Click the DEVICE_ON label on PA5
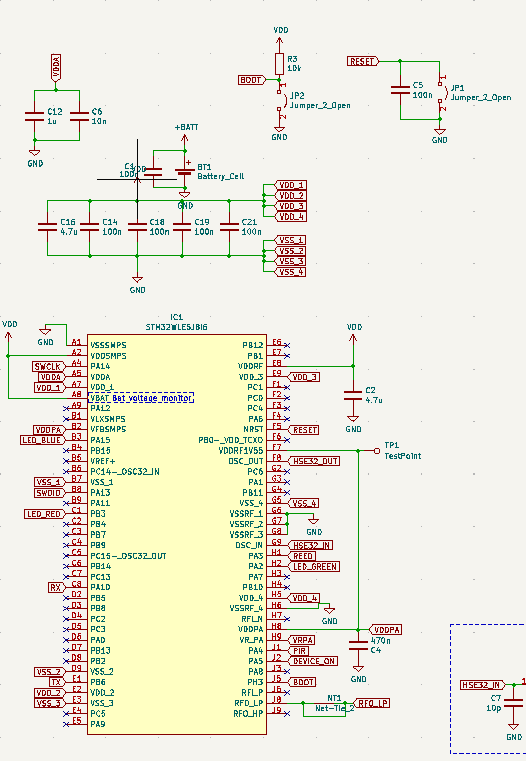Viewport: 526px width, 761px height. [x=313, y=661]
